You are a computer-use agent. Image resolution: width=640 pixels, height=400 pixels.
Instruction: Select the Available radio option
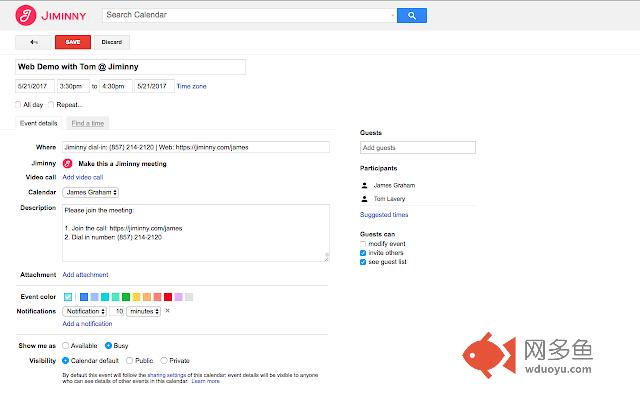[x=66, y=345]
